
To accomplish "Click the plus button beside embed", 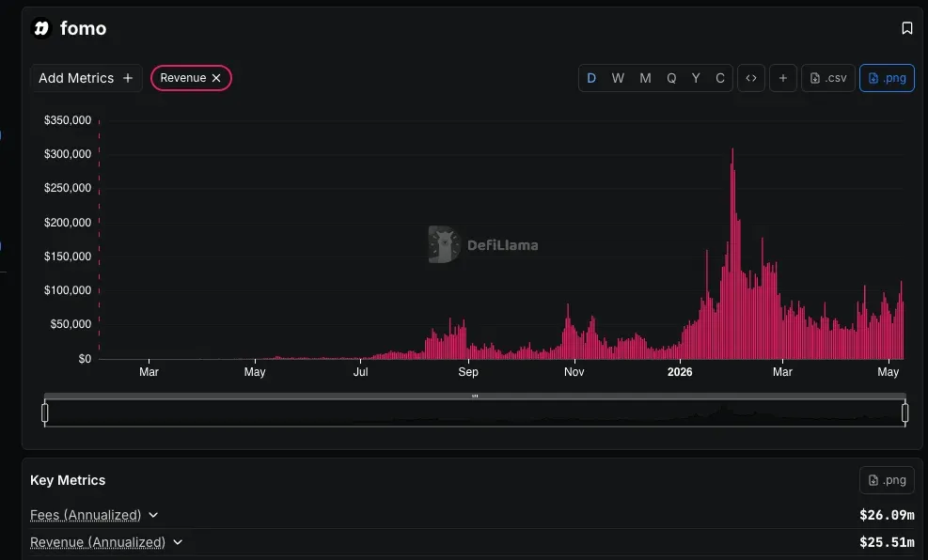I will [783, 78].
